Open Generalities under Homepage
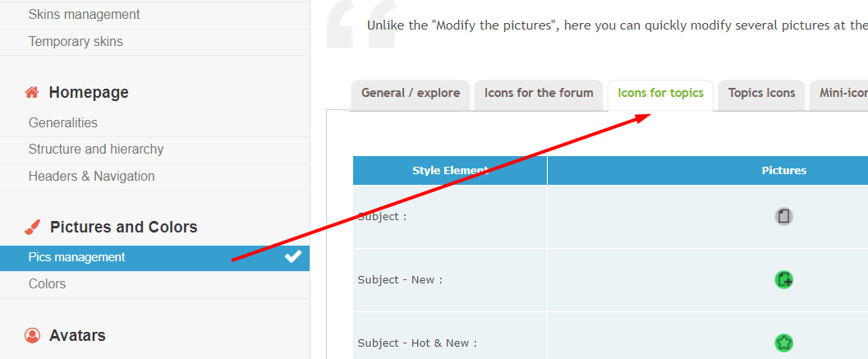The width and height of the screenshot is (868, 359). (x=63, y=122)
